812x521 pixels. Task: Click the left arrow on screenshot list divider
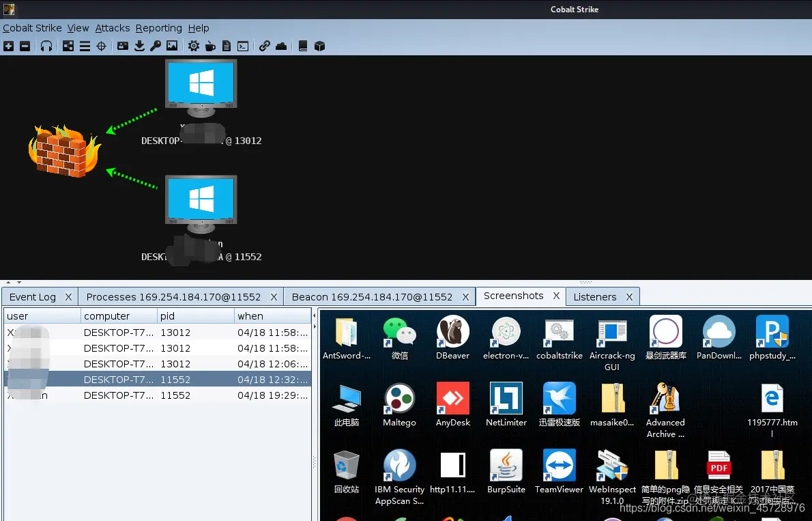(x=315, y=315)
